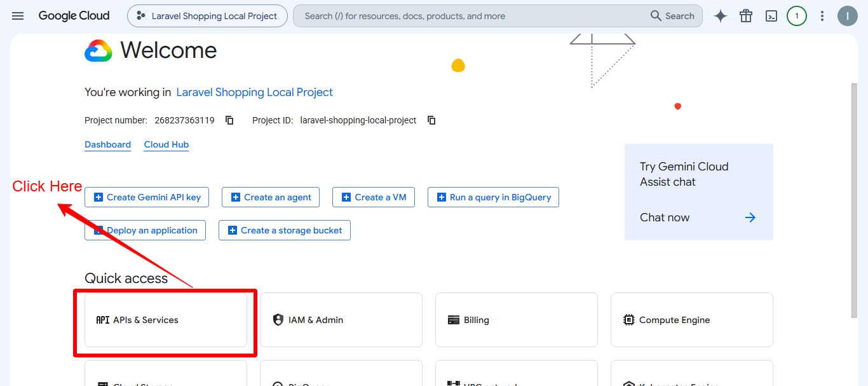This screenshot has width=868, height=386.
Task: Copy the project ID
Action: pyautogui.click(x=431, y=120)
